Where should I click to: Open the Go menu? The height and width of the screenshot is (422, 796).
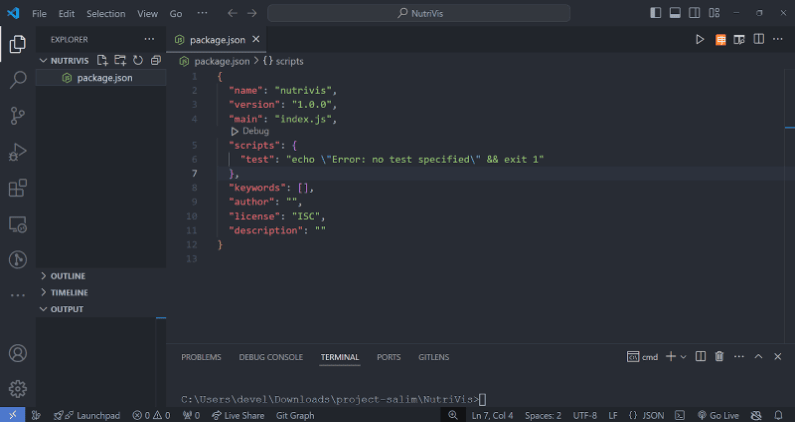[x=176, y=14]
